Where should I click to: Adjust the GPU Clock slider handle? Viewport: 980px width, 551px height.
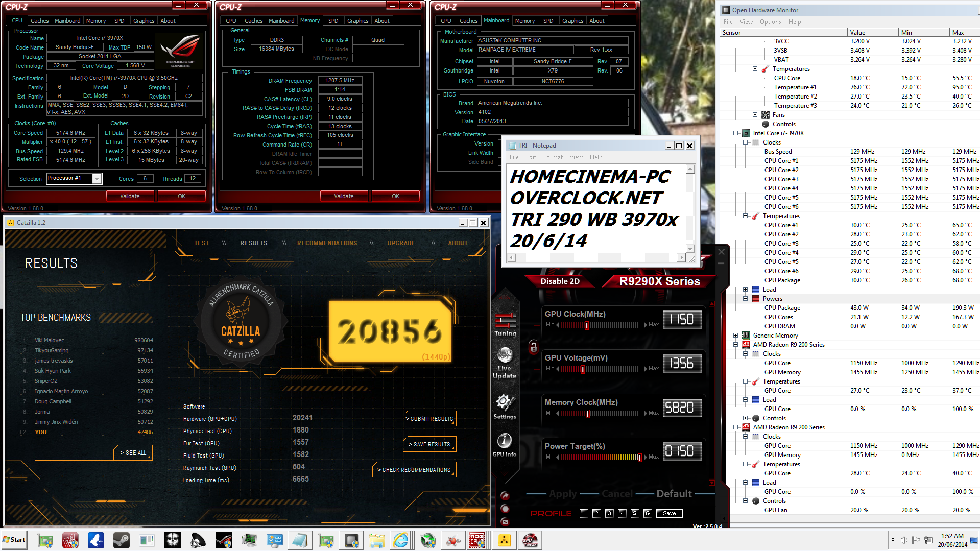pyautogui.click(x=587, y=325)
